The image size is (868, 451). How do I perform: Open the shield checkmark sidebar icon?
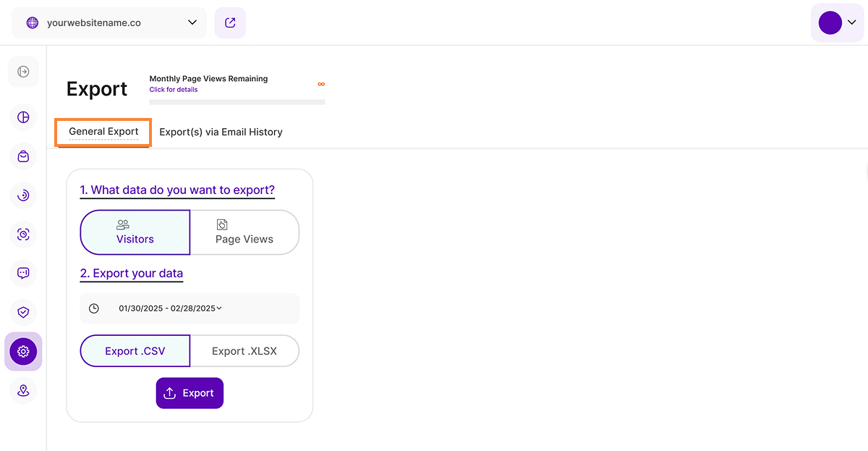[x=23, y=313]
